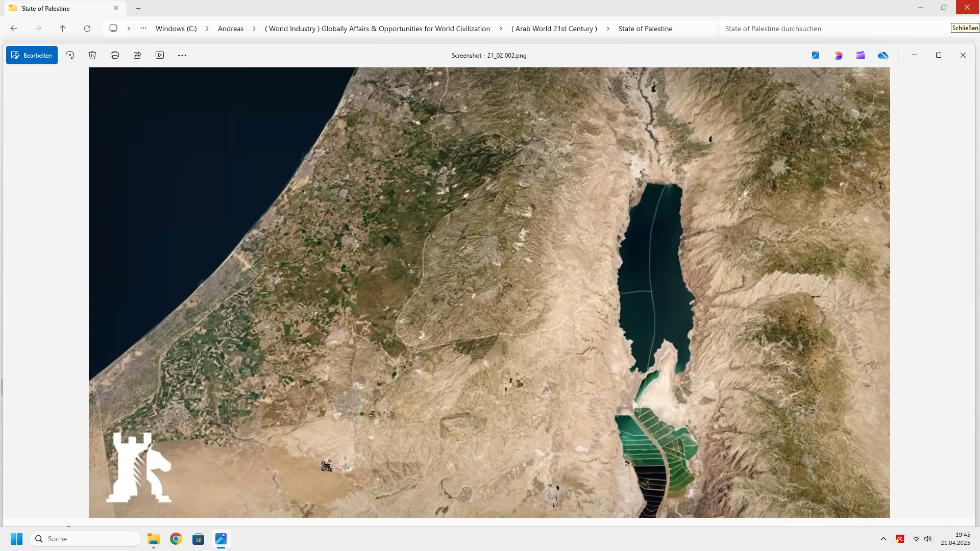Expand hidden breadcrumb path ellipsis
Screen dimensions: 980x551
point(143,29)
